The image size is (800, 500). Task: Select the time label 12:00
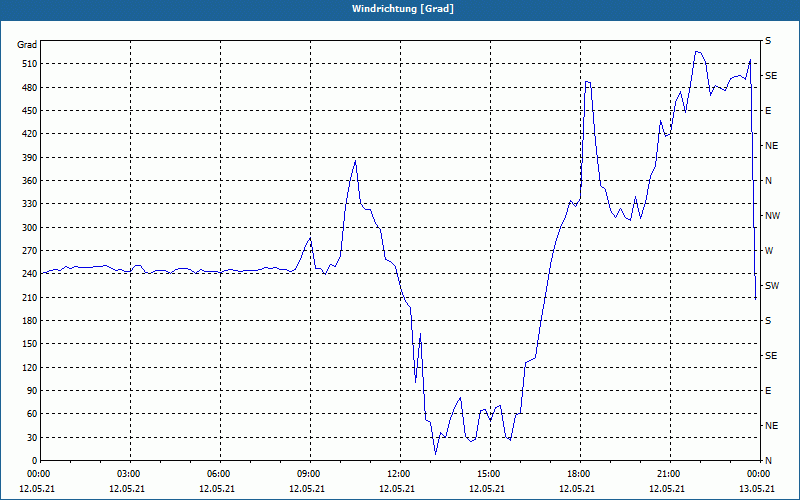coord(396,474)
